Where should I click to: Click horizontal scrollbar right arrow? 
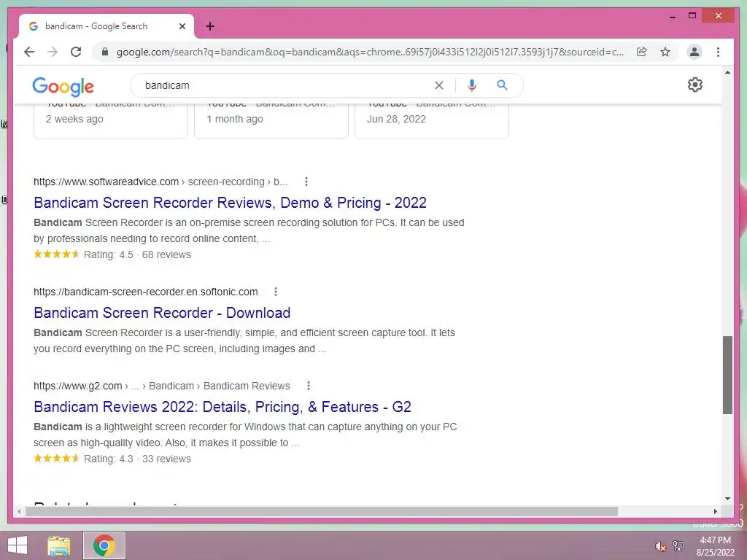[x=715, y=511]
